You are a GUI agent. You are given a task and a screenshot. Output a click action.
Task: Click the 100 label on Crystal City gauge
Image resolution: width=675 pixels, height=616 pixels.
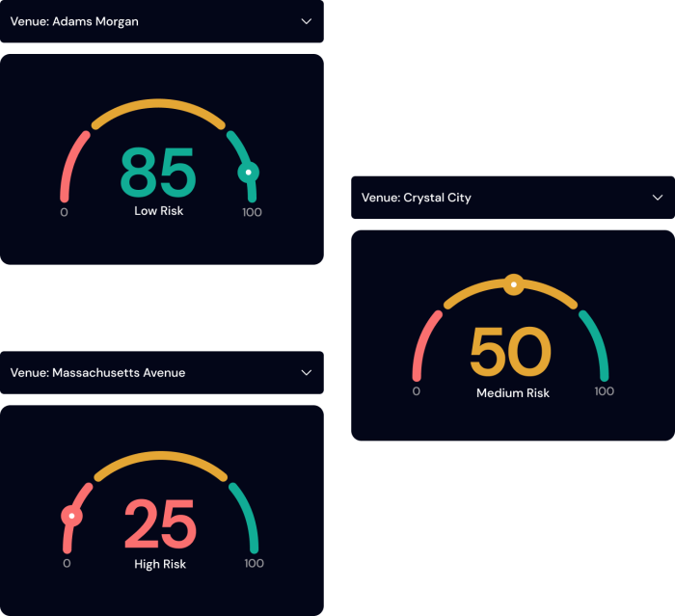pos(604,391)
